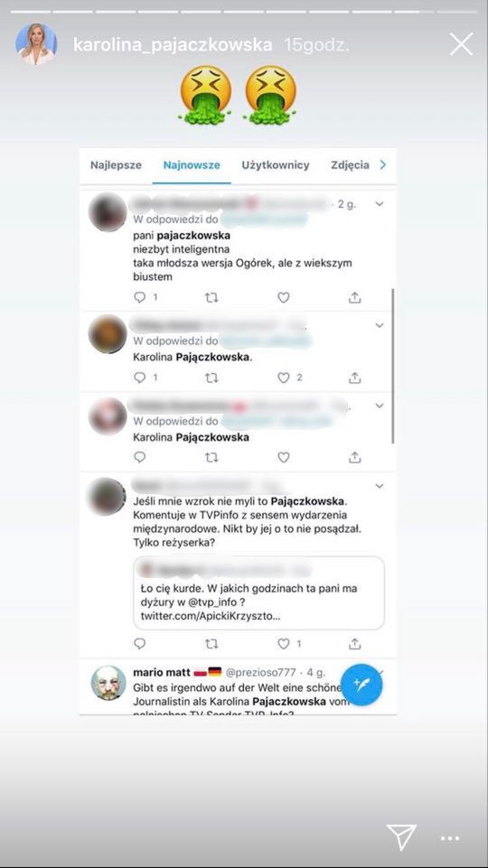Open chevron menu on second tweet
488x868 pixels.
tap(380, 325)
